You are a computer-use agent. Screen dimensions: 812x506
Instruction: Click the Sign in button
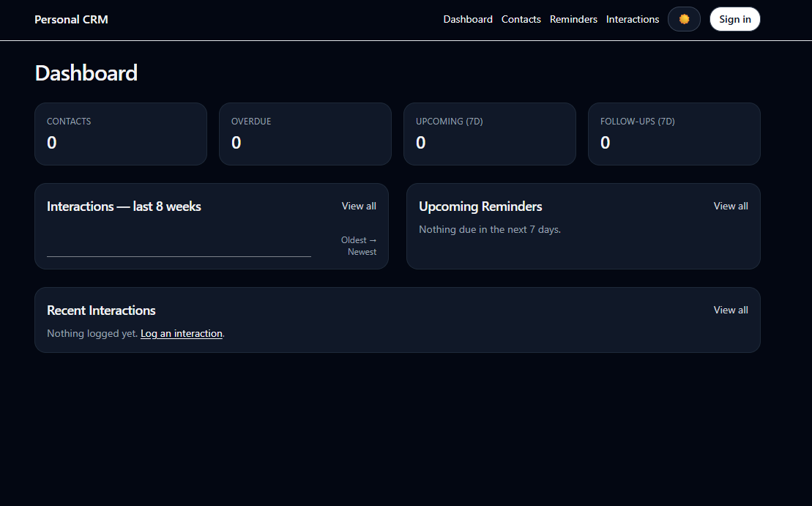click(x=734, y=19)
